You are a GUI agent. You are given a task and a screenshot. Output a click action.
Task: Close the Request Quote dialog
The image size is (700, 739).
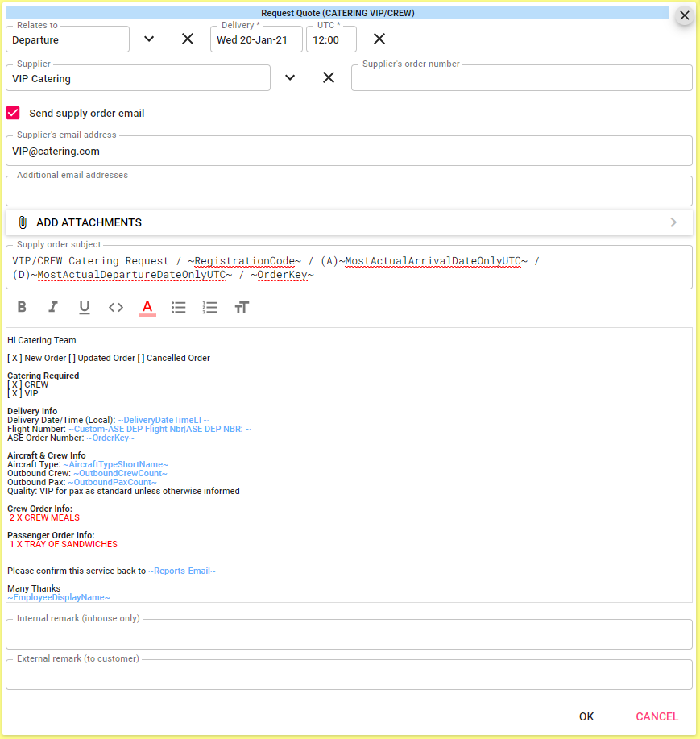pos(685,15)
